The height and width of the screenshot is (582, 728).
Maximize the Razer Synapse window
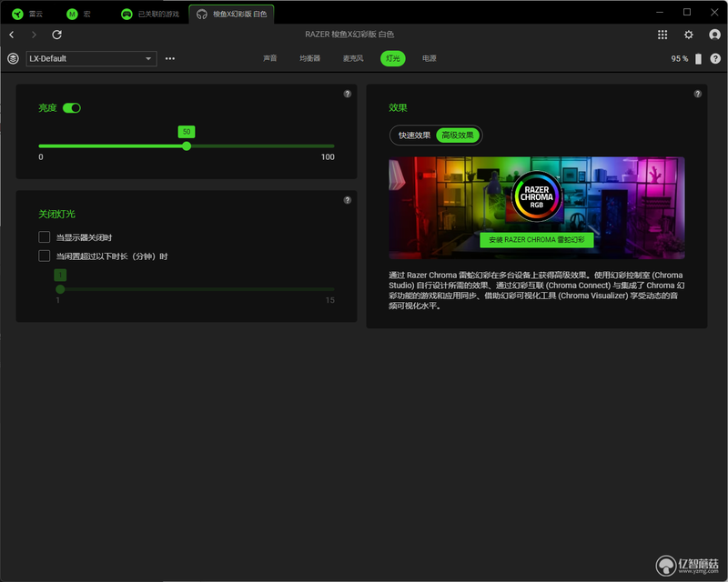pyautogui.click(x=687, y=13)
